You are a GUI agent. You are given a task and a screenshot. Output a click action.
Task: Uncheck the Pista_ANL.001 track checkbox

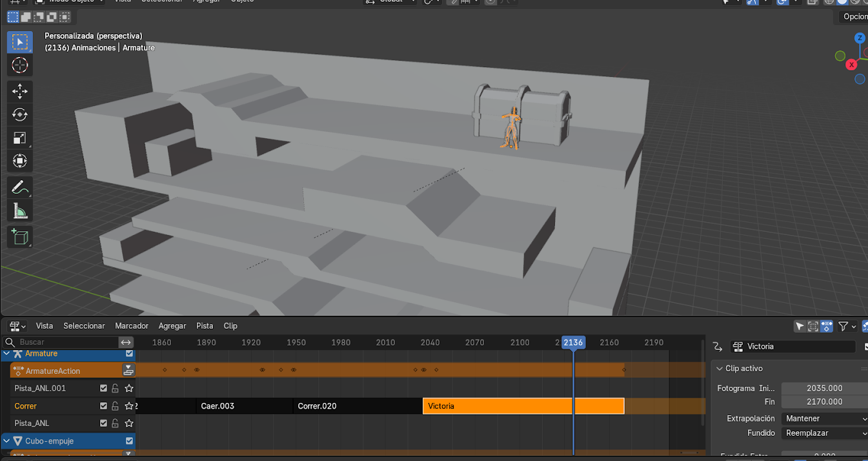[x=103, y=389]
